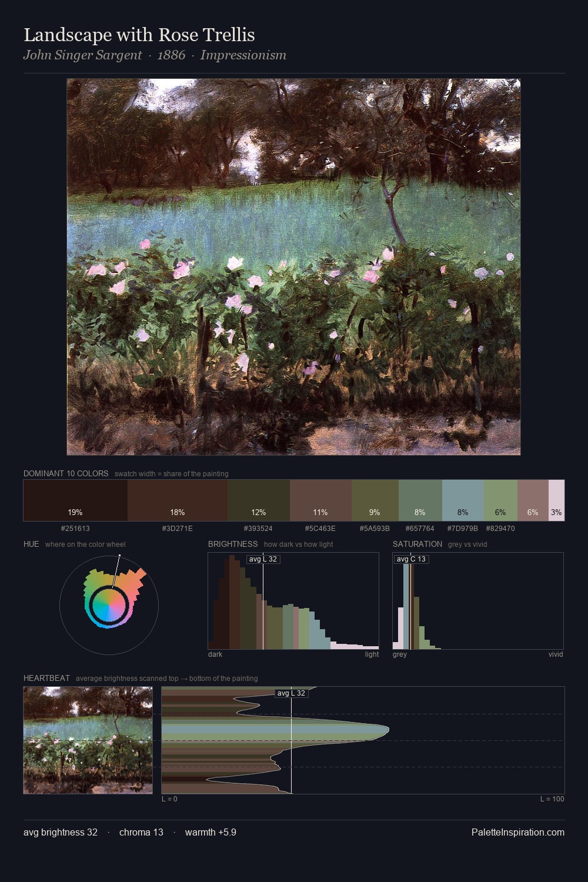Click the title Landscape with Rose Trellis

coord(139,35)
